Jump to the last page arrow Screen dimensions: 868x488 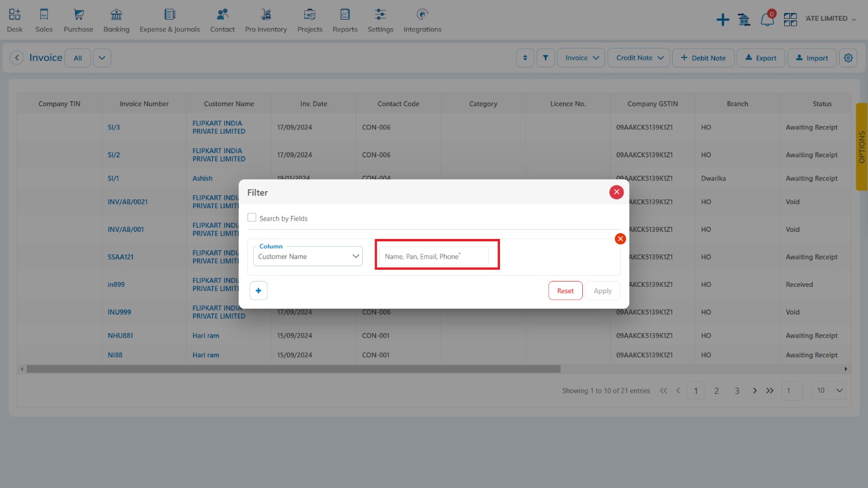[x=770, y=390]
